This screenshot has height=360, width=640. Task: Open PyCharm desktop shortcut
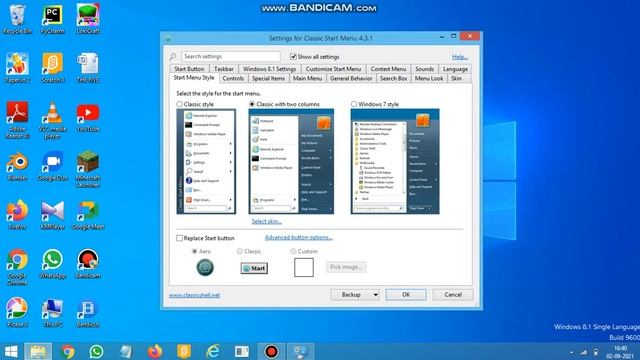[x=52, y=19]
